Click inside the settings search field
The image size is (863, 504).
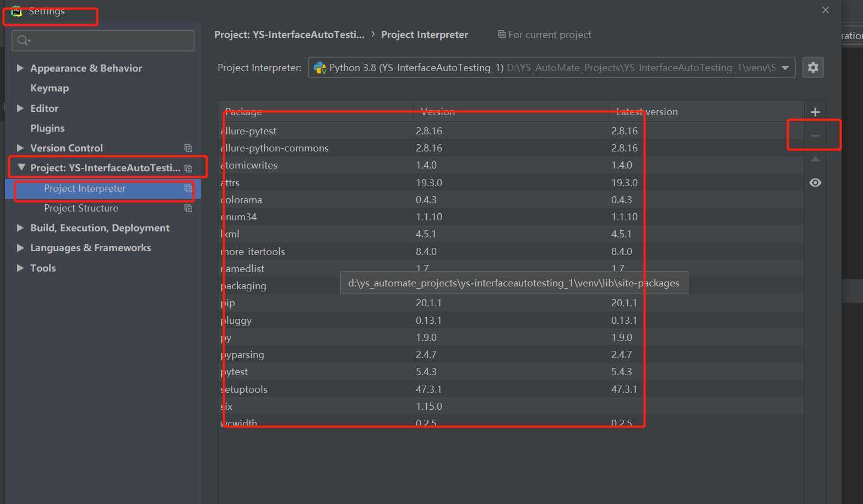point(103,41)
